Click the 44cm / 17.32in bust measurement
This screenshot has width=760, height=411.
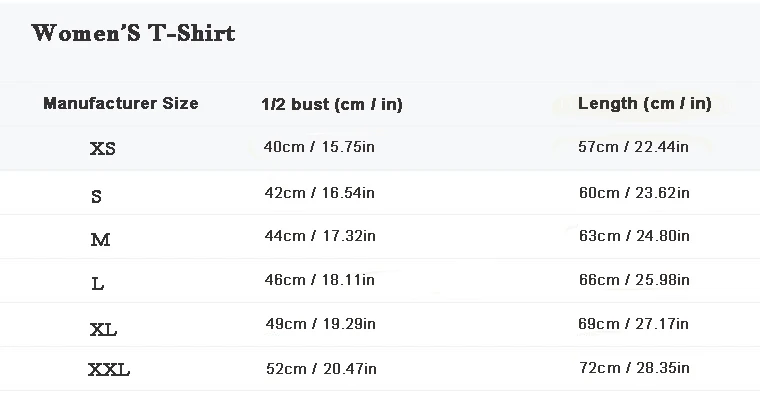(x=319, y=236)
